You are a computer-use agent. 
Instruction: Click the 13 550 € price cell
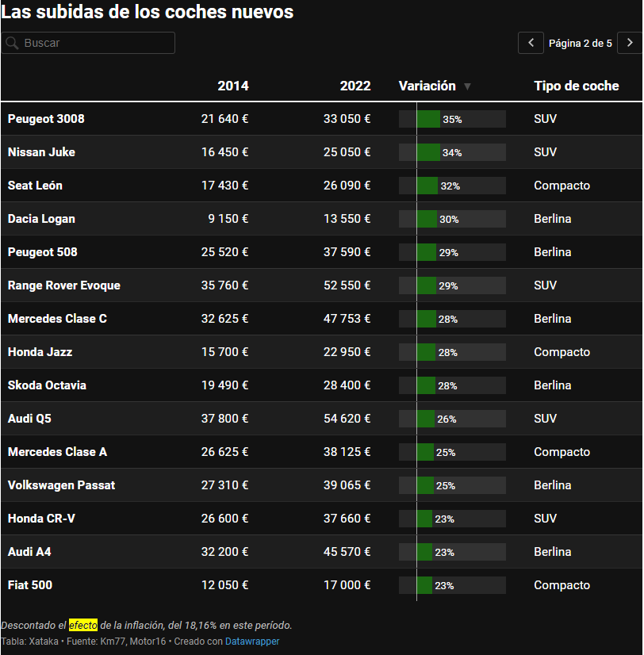pyautogui.click(x=347, y=219)
